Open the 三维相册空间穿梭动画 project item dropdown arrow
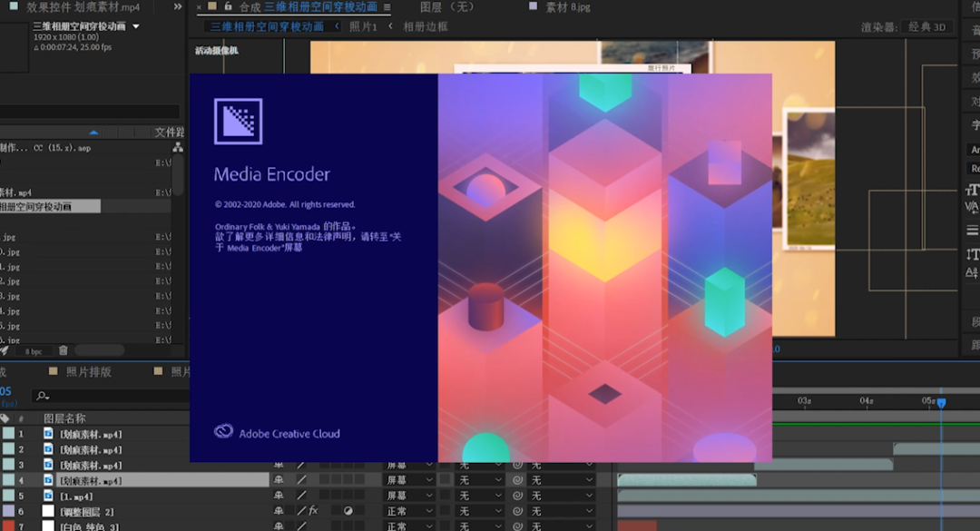This screenshot has width=980, height=531. (x=135, y=26)
